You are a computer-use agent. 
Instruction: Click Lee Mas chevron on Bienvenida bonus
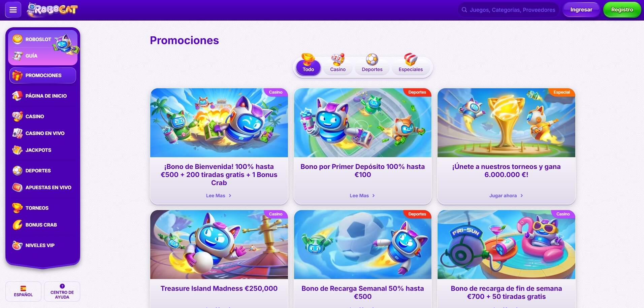[x=230, y=196]
